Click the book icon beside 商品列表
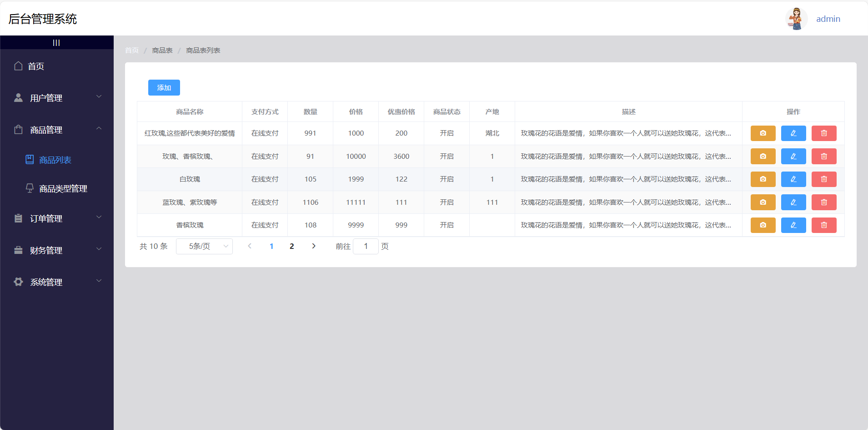The image size is (868, 430). (30, 160)
